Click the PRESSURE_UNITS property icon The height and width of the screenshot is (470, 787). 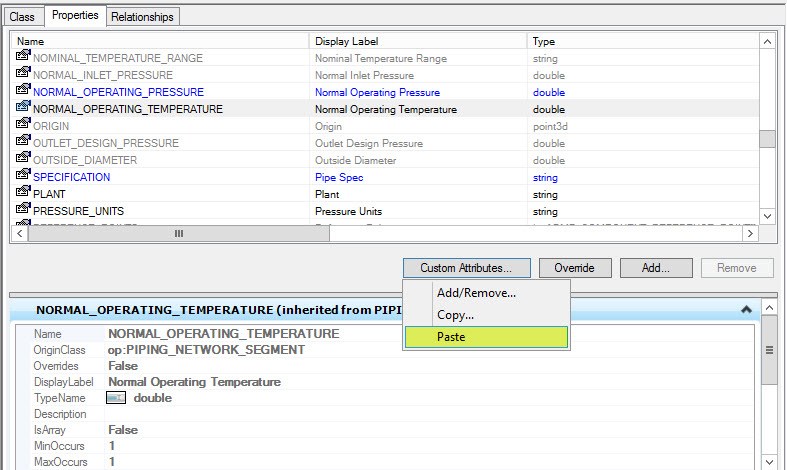(x=23, y=208)
